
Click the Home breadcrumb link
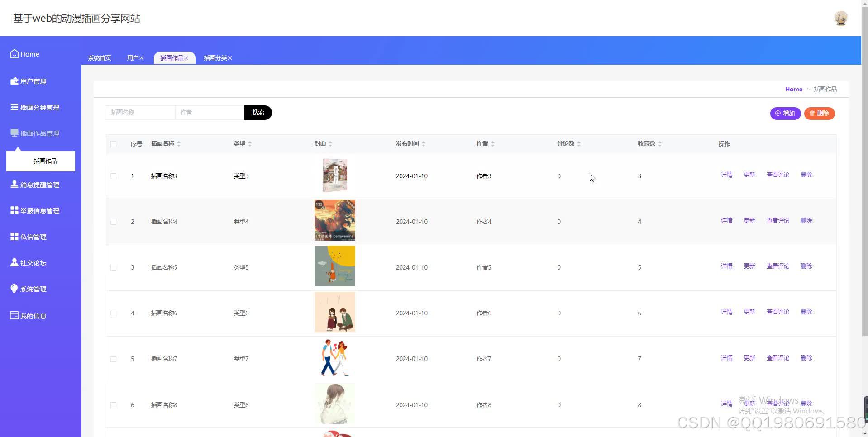[793, 89]
